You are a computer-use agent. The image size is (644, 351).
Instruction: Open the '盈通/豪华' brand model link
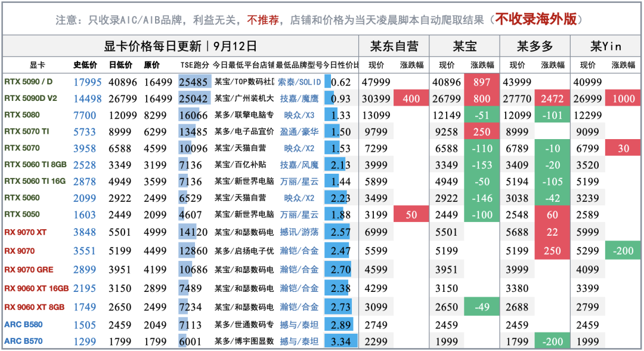299,132
